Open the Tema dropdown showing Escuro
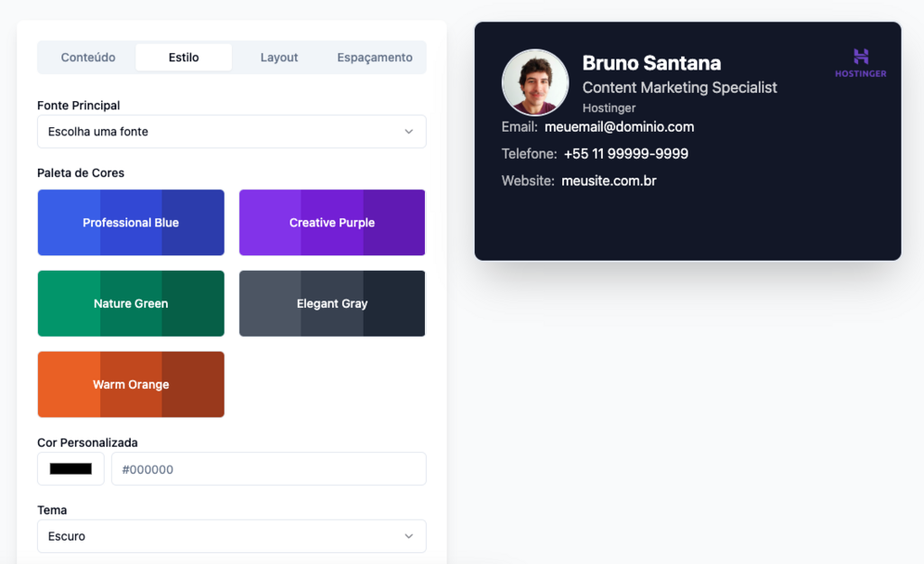The width and height of the screenshot is (924, 564). [x=231, y=536]
